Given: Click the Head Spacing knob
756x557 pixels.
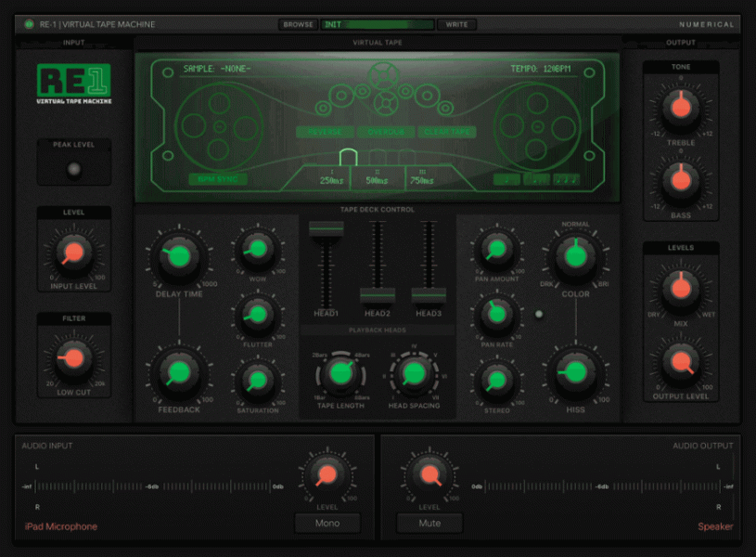Looking at the screenshot, I should pyautogui.click(x=414, y=373).
